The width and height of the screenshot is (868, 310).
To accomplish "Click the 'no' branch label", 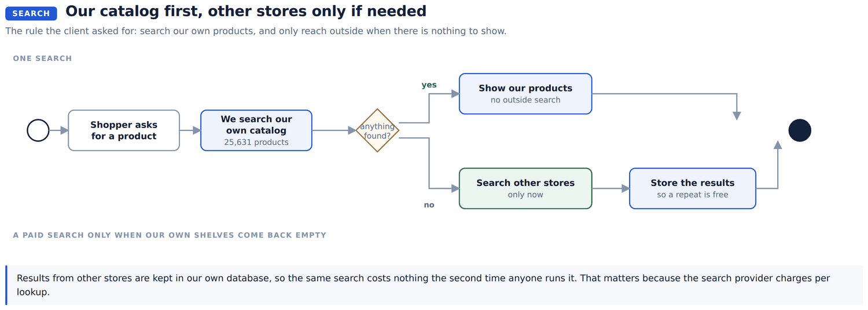I will point(429,205).
